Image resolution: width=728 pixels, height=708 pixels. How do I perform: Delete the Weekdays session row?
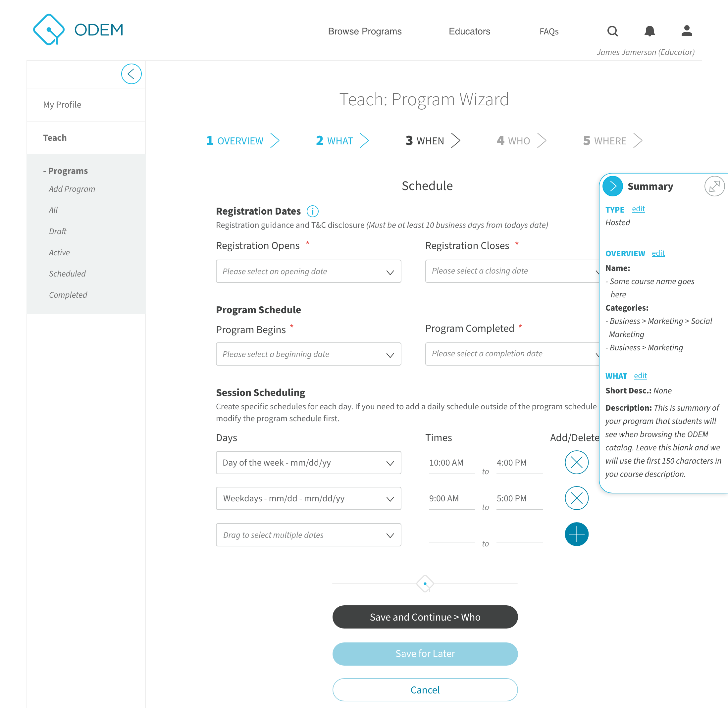[577, 498]
